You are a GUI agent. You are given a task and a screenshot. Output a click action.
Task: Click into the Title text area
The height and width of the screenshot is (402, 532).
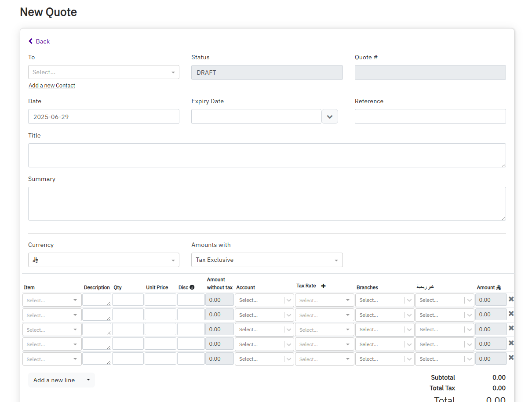(x=267, y=155)
